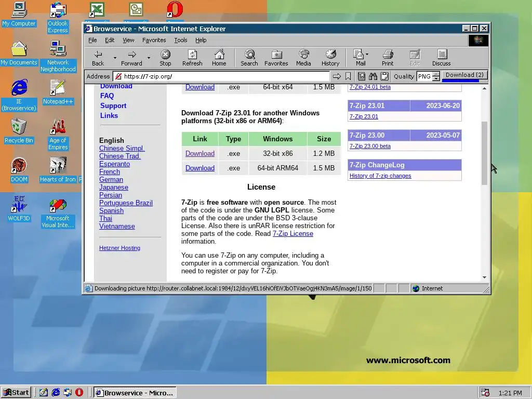Viewport: 532px width, 399px height.
Task: Expand the Forward button history dropdown arrow
Action: [x=149, y=58]
